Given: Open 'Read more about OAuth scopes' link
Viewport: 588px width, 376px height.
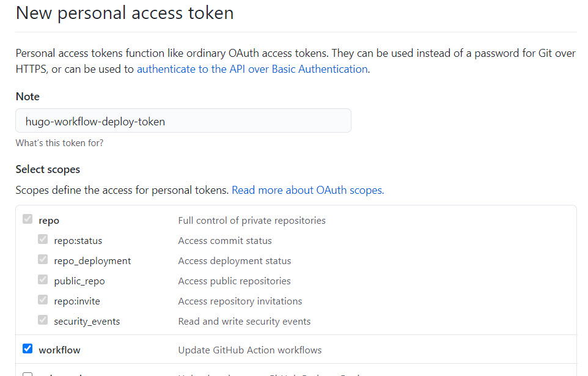Looking at the screenshot, I should point(307,190).
